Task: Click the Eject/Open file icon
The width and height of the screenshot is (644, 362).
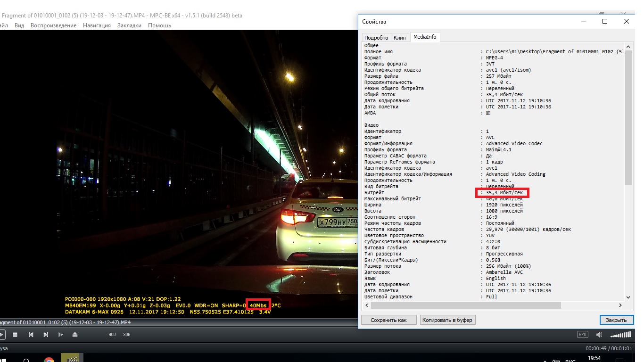Action: point(75,335)
